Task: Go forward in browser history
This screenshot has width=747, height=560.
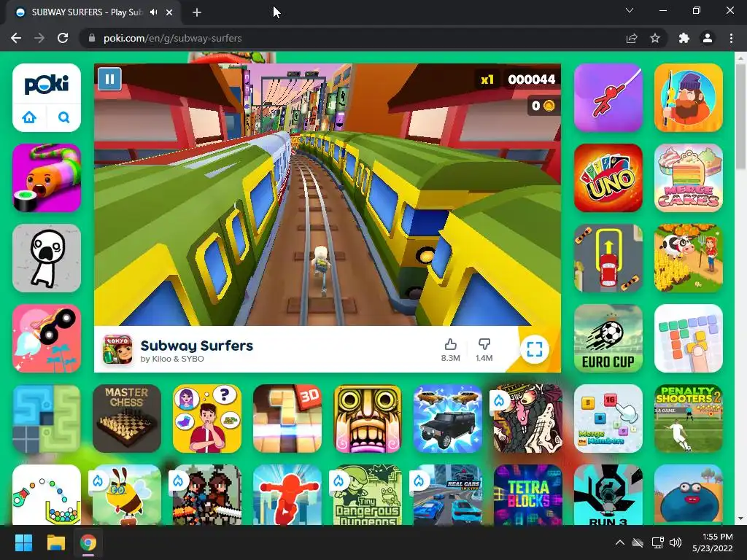Action: point(39,38)
